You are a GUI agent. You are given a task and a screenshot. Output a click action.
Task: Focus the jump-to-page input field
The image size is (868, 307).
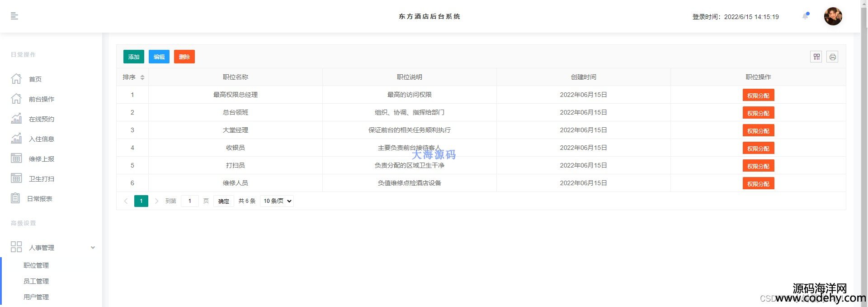click(190, 201)
